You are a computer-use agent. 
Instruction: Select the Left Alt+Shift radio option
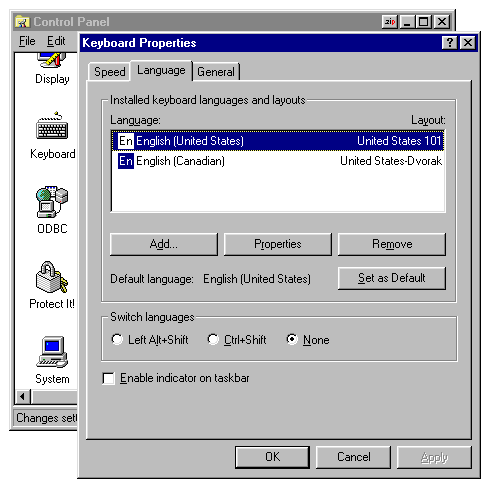coord(117,339)
